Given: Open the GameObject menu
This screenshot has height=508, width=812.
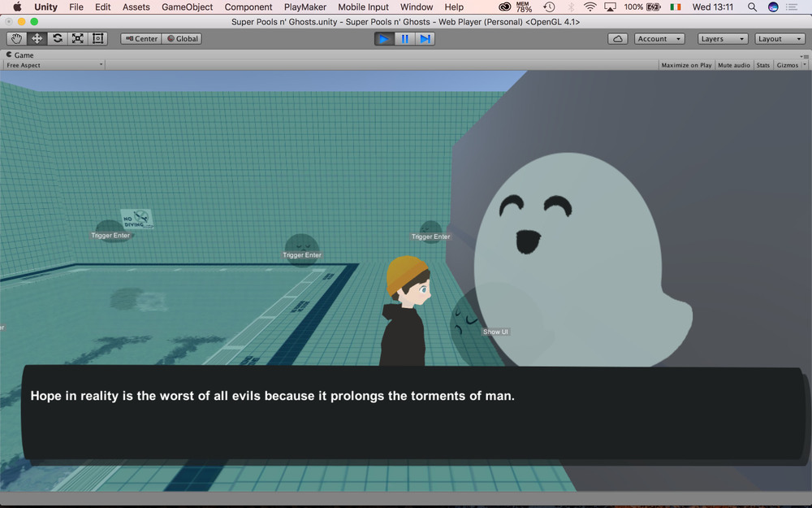Looking at the screenshot, I should 187,7.
